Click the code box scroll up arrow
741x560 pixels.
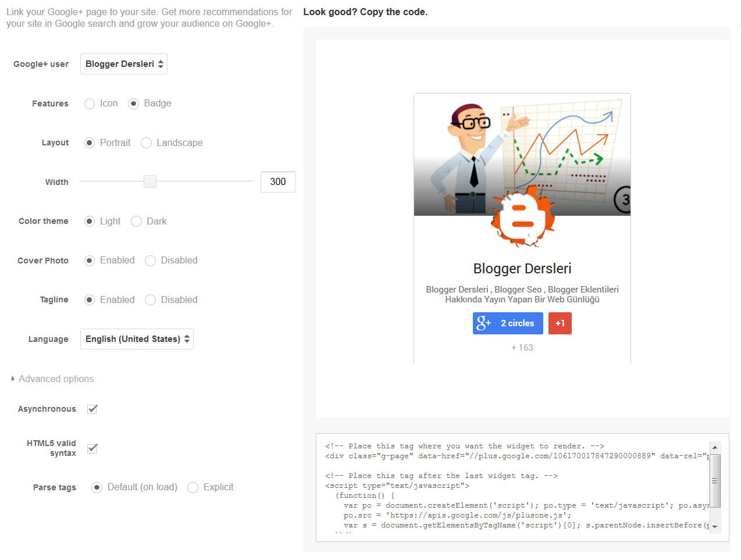tap(715, 448)
